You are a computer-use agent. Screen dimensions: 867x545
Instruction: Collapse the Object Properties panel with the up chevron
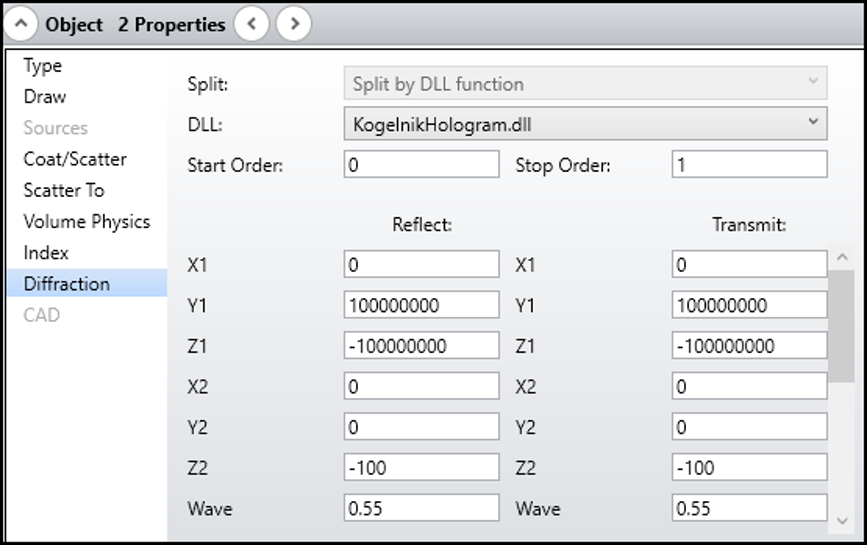pos(21,24)
